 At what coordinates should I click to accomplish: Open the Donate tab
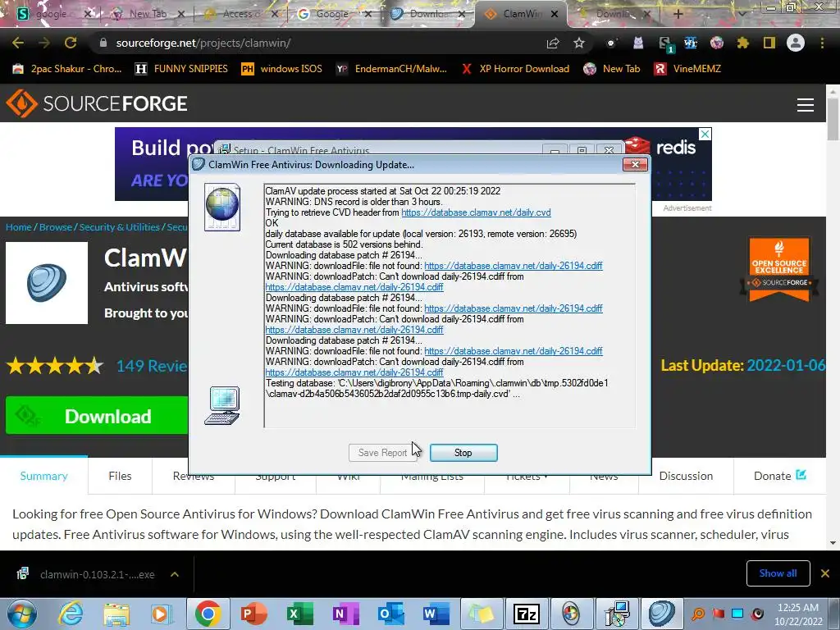click(779, 477)
